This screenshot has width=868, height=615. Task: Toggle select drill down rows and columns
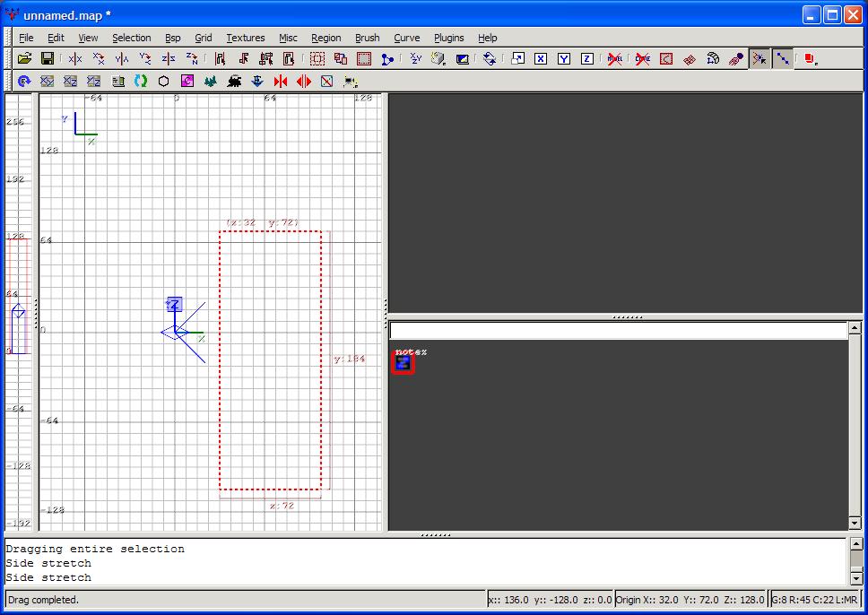click(x=782, y=58)
